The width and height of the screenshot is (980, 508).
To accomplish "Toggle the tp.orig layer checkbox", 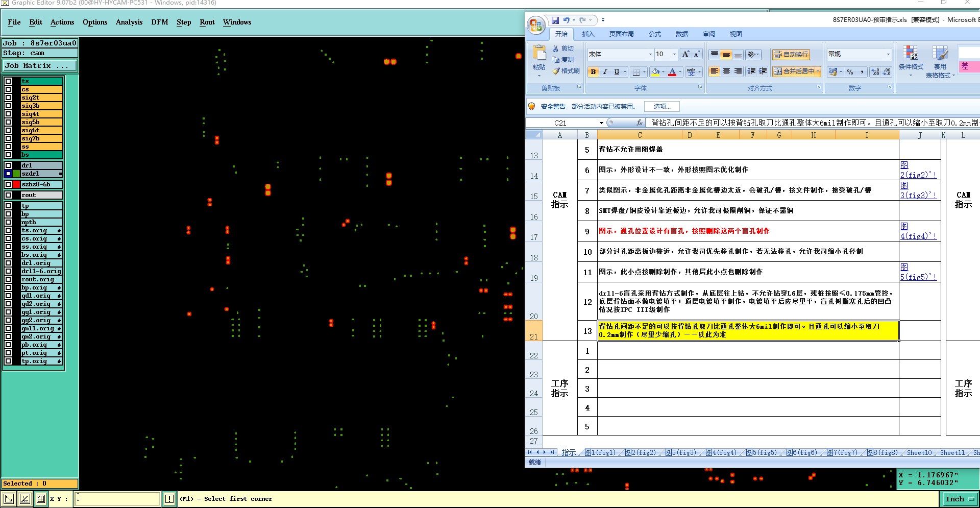I will click(x=8, y=361).
